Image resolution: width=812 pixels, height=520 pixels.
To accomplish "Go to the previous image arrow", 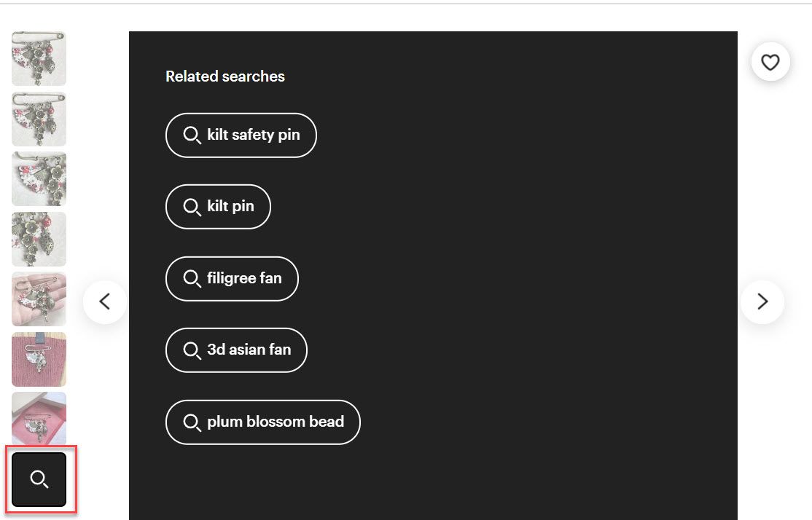I will coord(105,302).
